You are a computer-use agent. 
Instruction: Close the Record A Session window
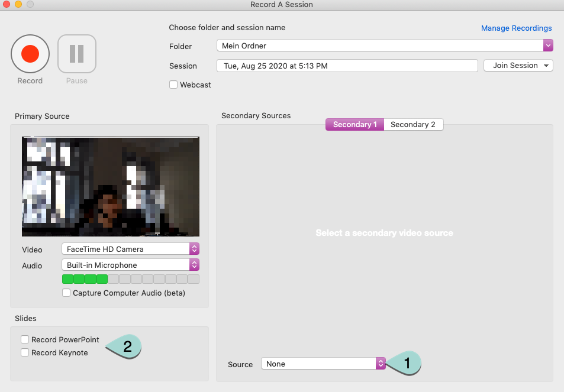(x=6, y=5)
